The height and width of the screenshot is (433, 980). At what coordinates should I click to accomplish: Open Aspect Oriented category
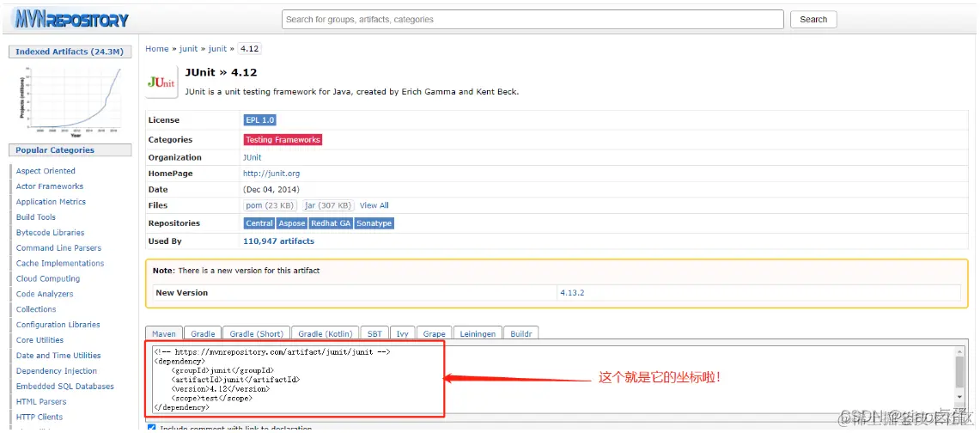coord(46,171)
